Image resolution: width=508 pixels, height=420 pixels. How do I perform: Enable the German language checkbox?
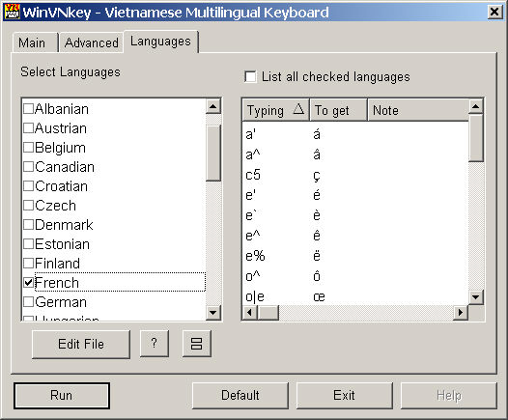click(x=29, y=302)
